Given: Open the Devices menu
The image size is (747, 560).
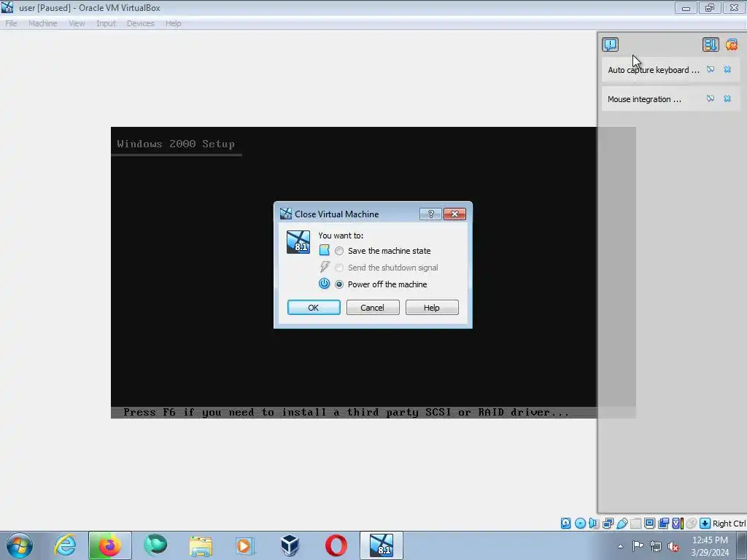Looking at the screenshot, I should (x=140, y=23).
